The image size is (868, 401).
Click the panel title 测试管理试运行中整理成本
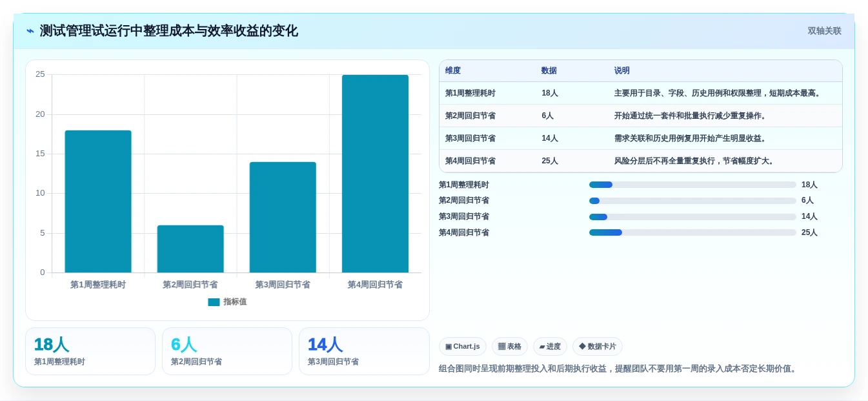coord(169,31)
